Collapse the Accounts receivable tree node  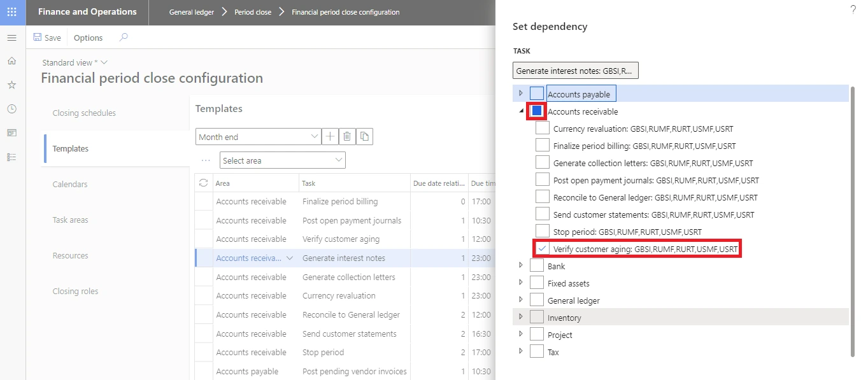click(x=522, y=111)
